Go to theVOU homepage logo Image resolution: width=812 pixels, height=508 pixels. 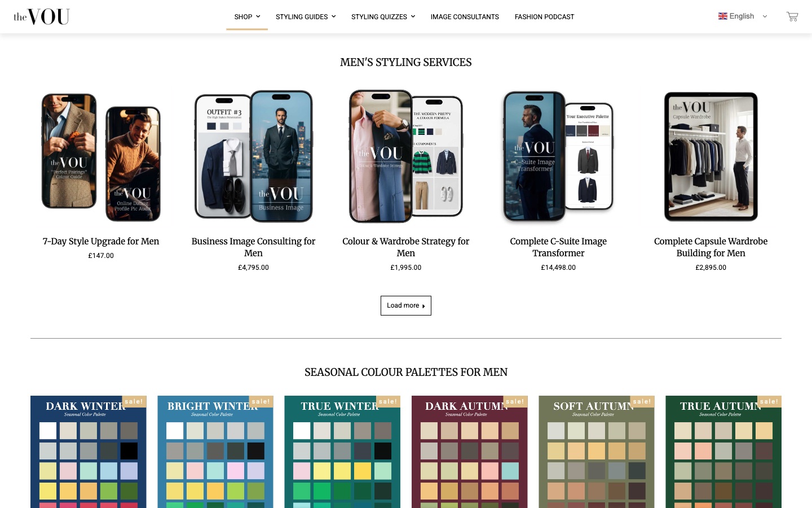42,16
